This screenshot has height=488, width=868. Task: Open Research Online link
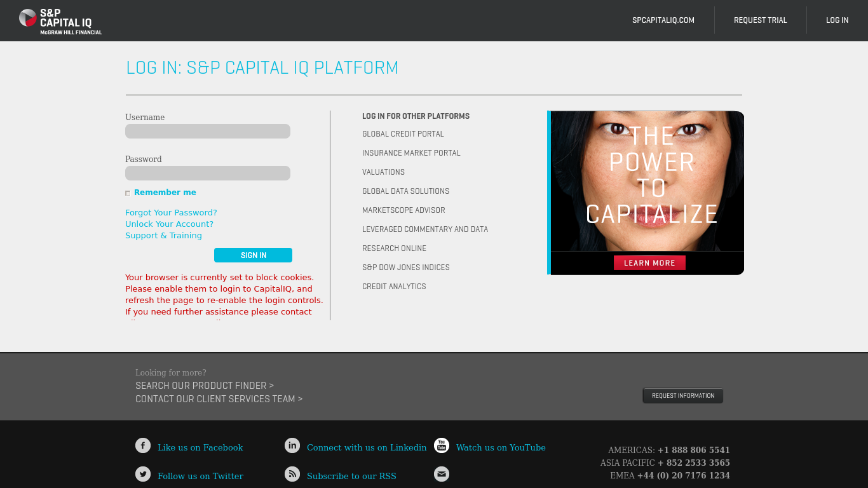click(x=394, y=248)
